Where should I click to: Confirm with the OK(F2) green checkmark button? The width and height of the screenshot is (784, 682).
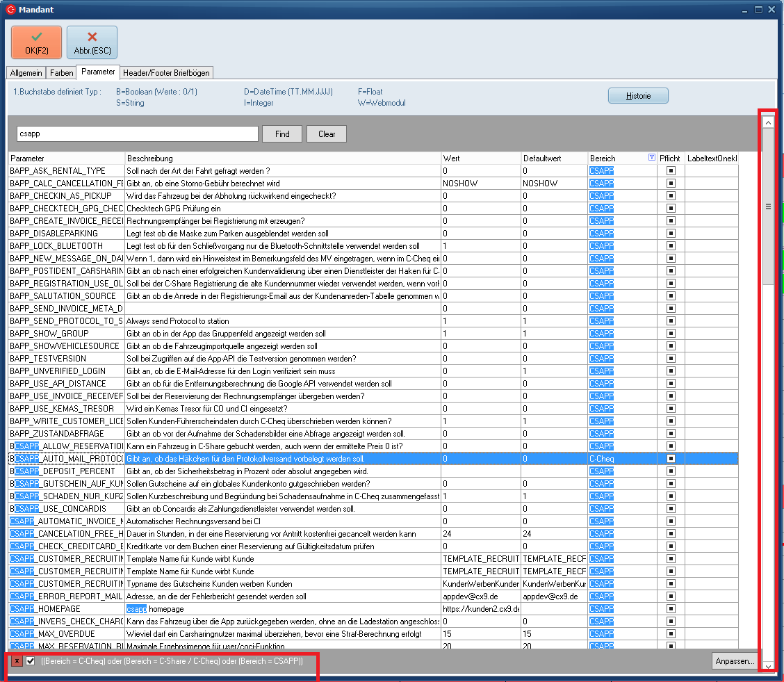36,42
